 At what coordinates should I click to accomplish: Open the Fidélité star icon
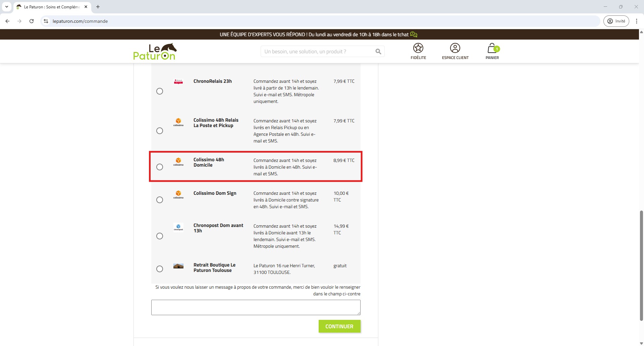click(x=418, y=48)
